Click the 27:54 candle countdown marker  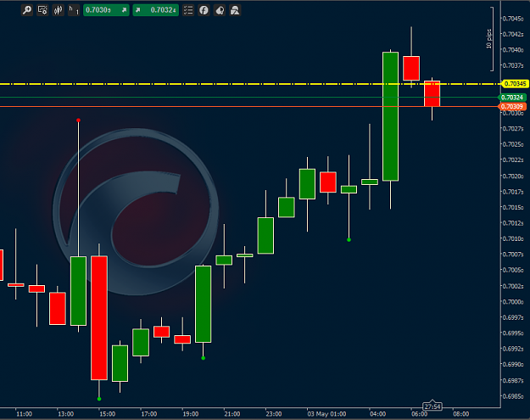point(432,406)
